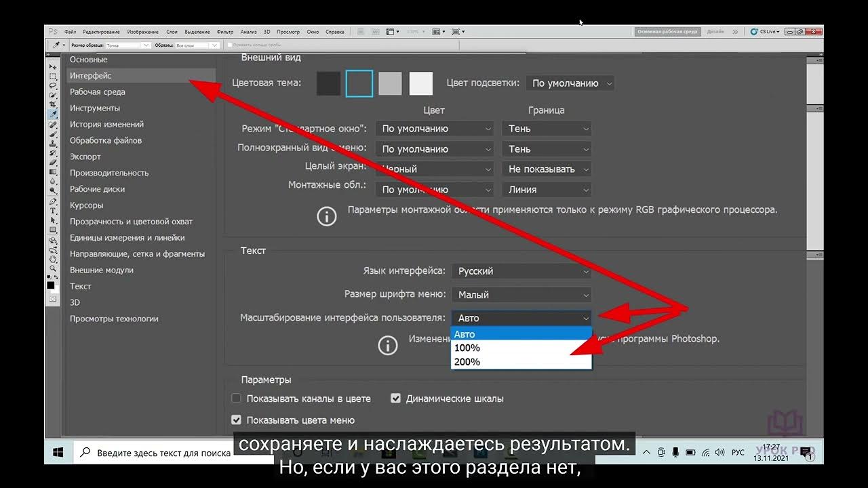The width and height of the screenshot is (868, 488).
Task: Open Полноэкранный вид с меню border dropdown
Action: tap(547, 149)
